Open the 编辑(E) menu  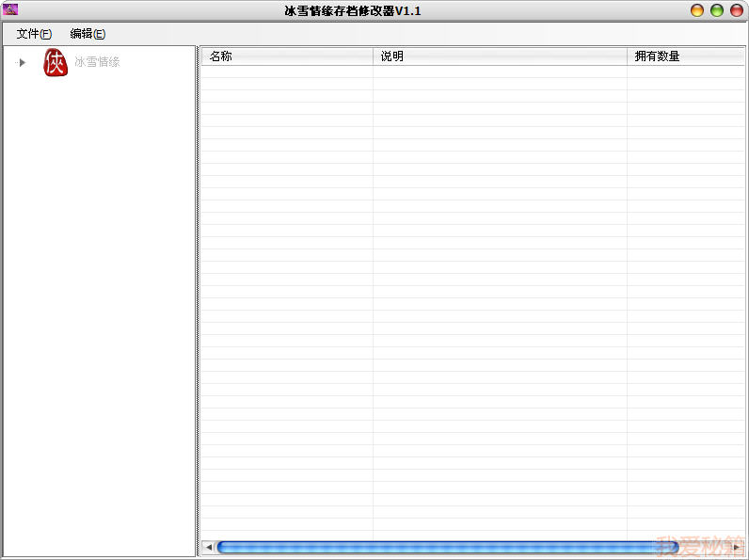pos(88,34)
